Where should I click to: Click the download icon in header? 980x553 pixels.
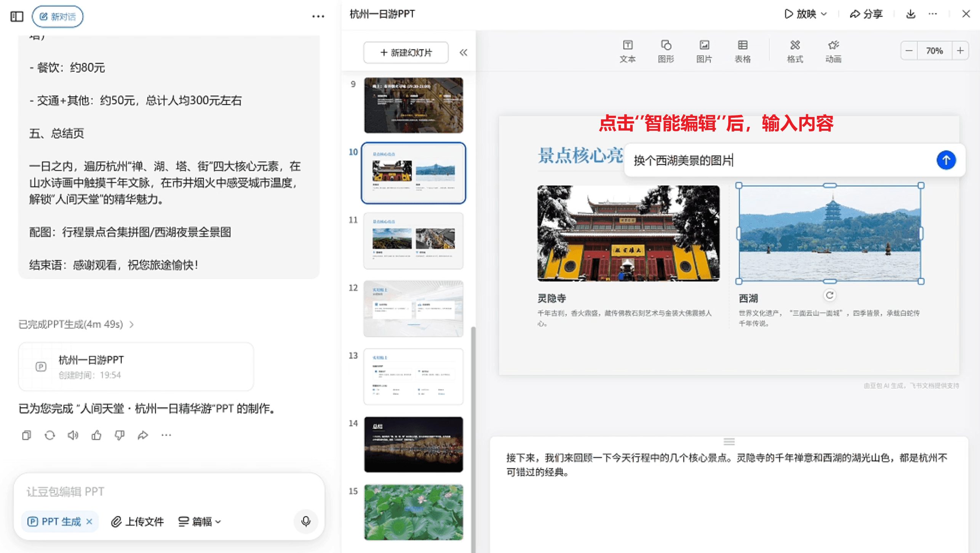coord(910,14)
